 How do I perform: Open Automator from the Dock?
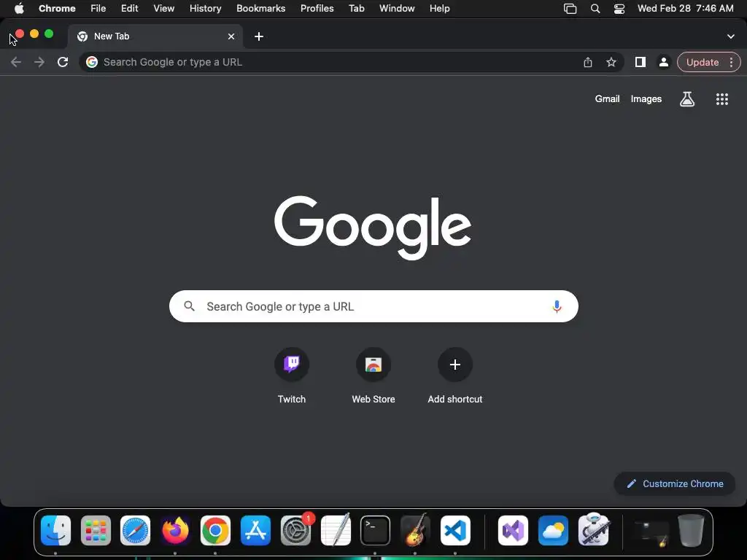click(593, 529)
